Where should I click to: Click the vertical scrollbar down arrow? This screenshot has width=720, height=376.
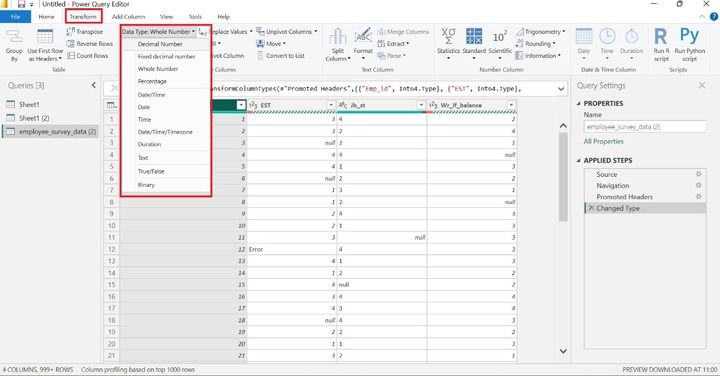[563, 351]
